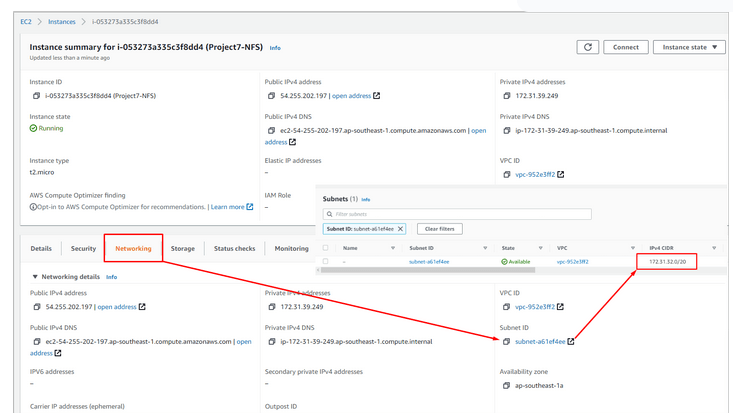Click the Compute Optimizer info circle icon
The image size is (733, 413).
(33, 207)
